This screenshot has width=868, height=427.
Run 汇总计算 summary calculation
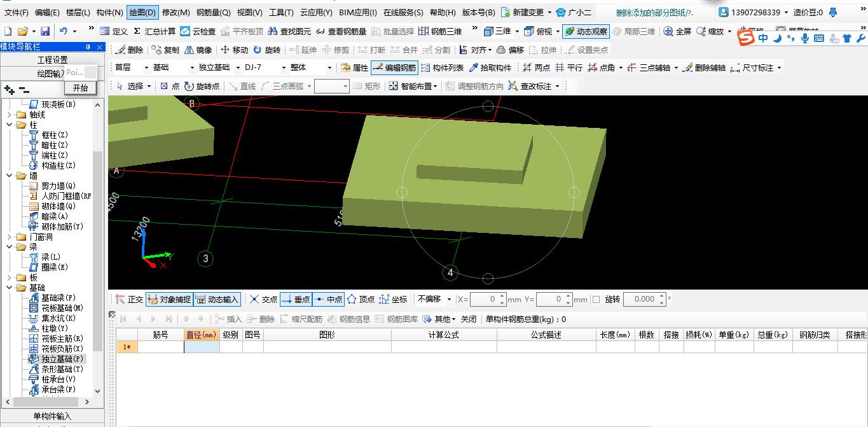155,31
